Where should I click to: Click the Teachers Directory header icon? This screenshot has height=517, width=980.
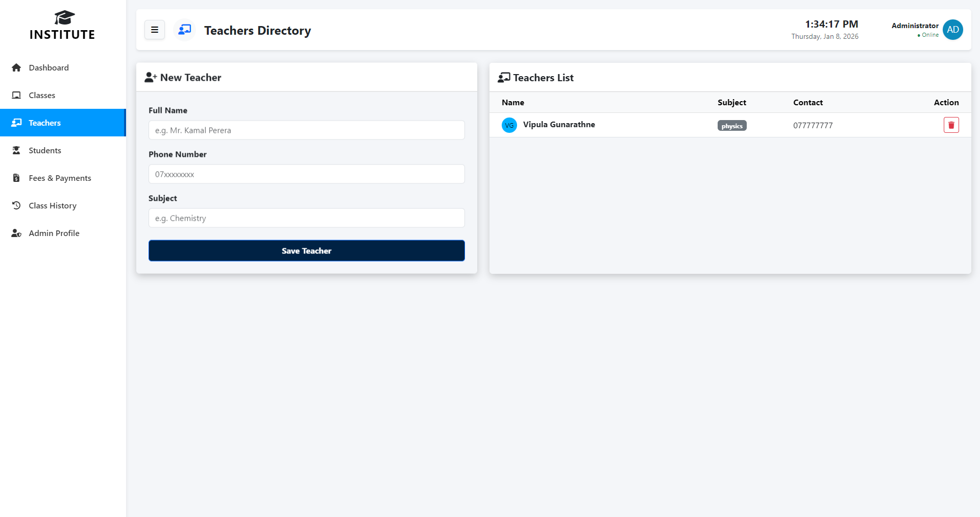click(x=185, y=30)
